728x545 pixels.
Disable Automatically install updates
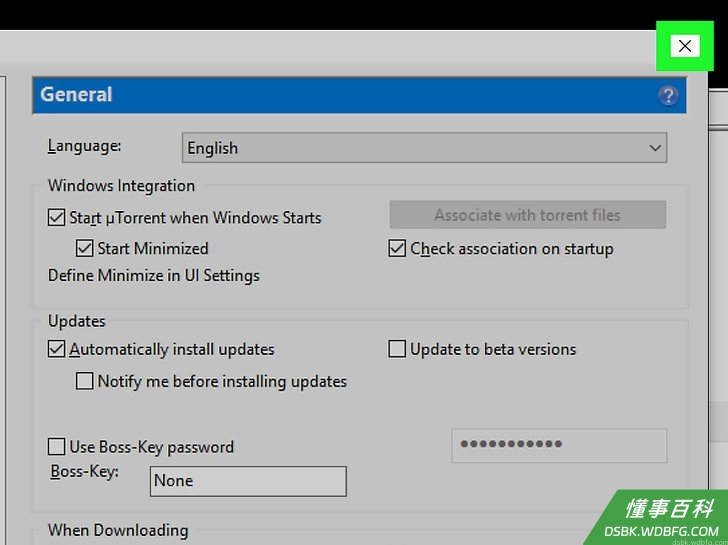57,349
